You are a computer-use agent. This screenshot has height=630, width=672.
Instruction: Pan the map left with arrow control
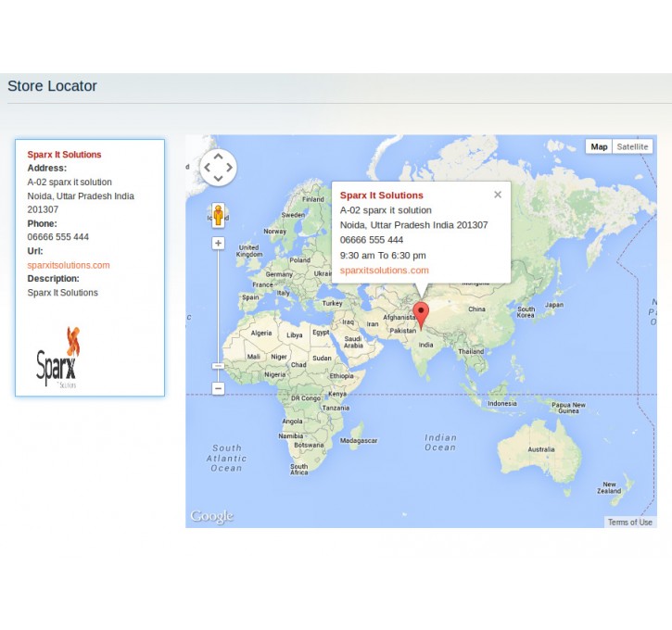[208, 168]
